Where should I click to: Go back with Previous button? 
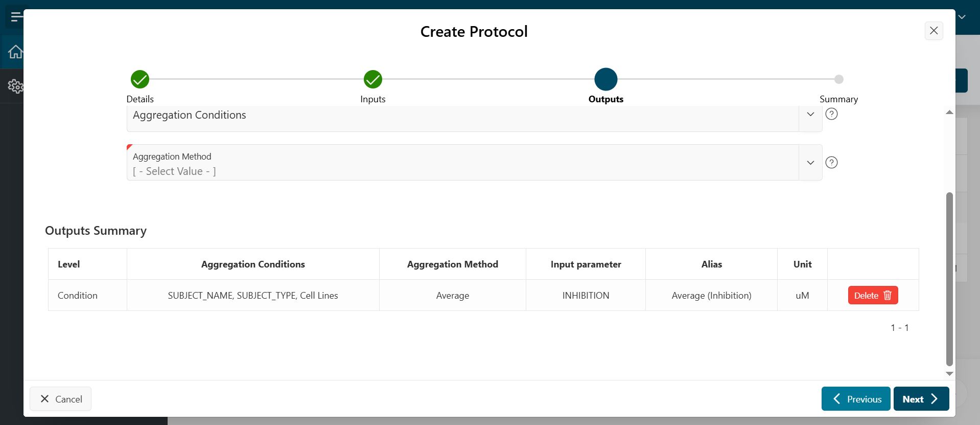(x=856, y=399)
